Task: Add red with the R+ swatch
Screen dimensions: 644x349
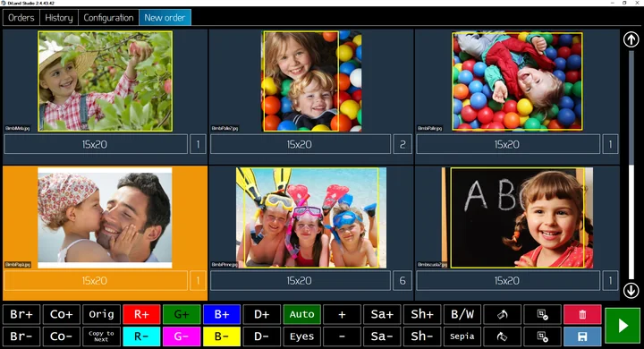Action: [x=141, y=314]
